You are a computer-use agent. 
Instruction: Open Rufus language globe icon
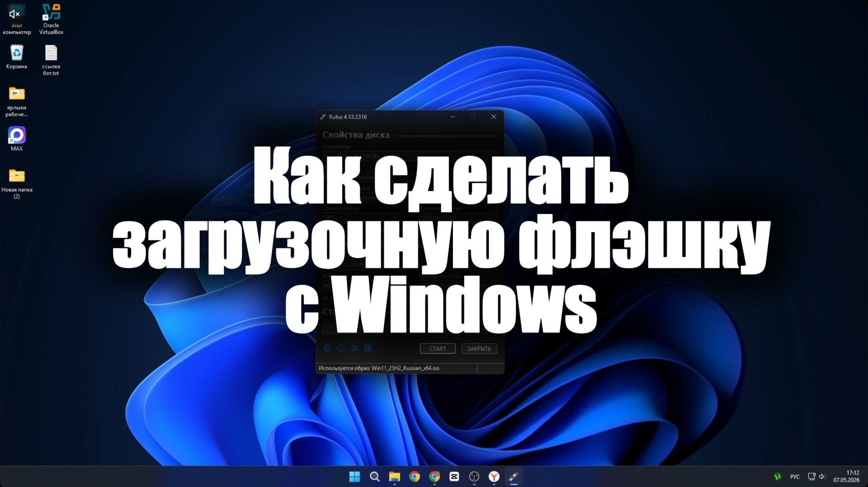(327, 348)
